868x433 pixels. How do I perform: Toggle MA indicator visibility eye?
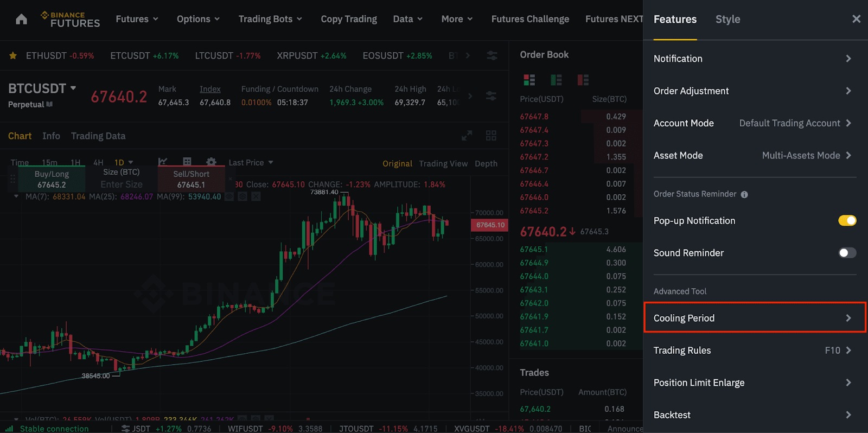click(229, 196)
